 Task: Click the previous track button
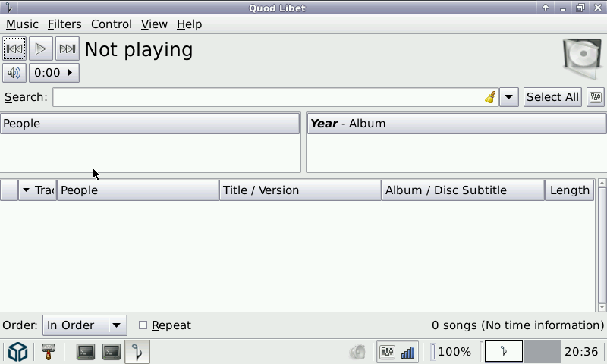[14, 49]
